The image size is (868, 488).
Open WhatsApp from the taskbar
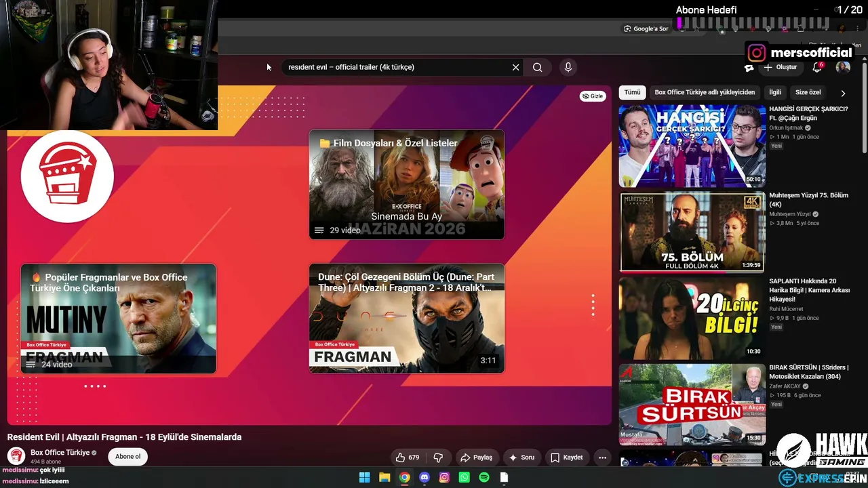coord(464,477)
